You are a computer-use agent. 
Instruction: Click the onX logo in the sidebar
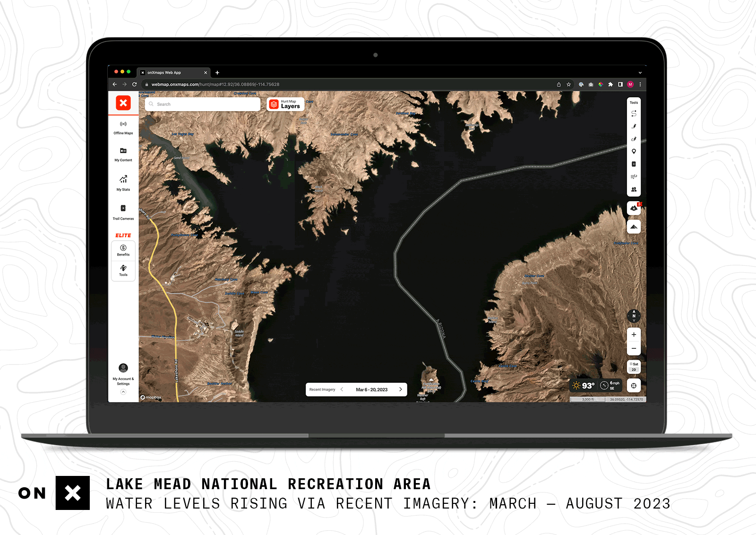point(123,103)
